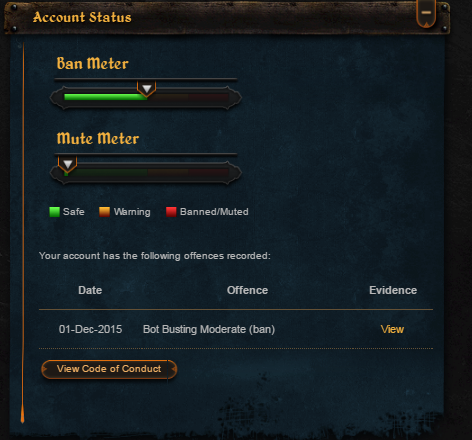
Task: Click the orange Warning legend swatch
Action: [104, 212]
